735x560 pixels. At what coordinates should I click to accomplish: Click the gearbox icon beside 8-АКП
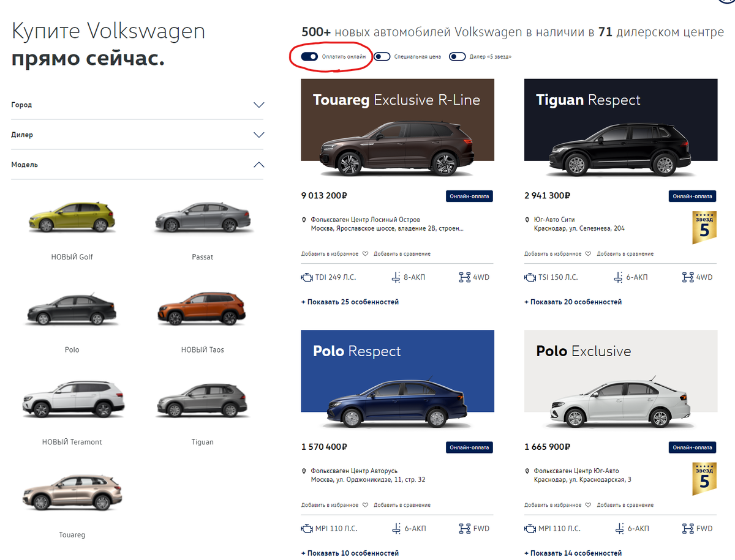click(x=396, y=277)
